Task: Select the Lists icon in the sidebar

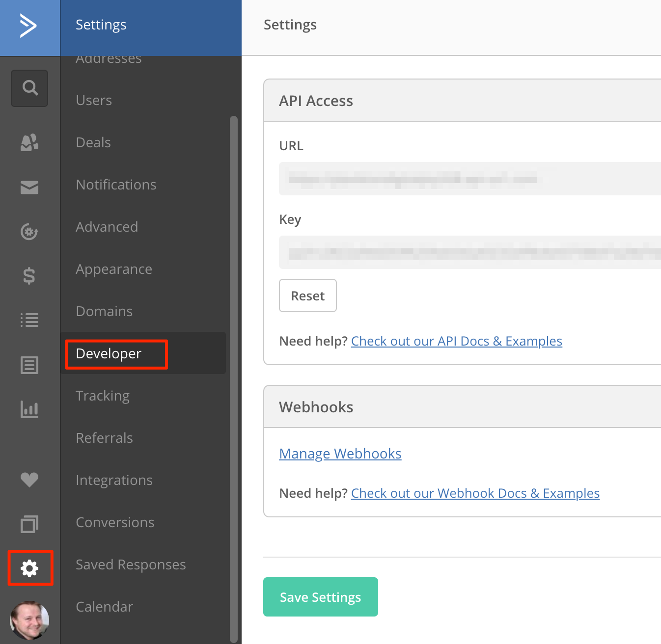Action: (x=29, y=320)
